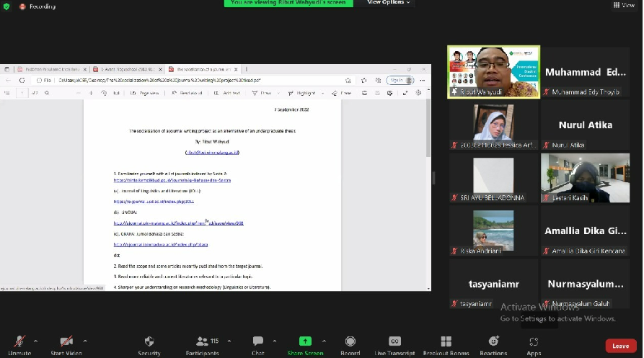Image resolution: width=644 pixels, height=358 pixels.
Task: Open the View Options dropdown
Action: point(388,2)
